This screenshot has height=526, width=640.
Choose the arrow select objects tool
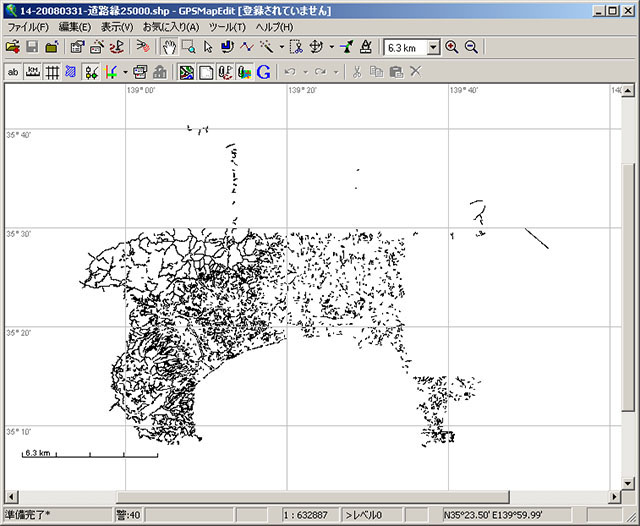click(208, 47)
